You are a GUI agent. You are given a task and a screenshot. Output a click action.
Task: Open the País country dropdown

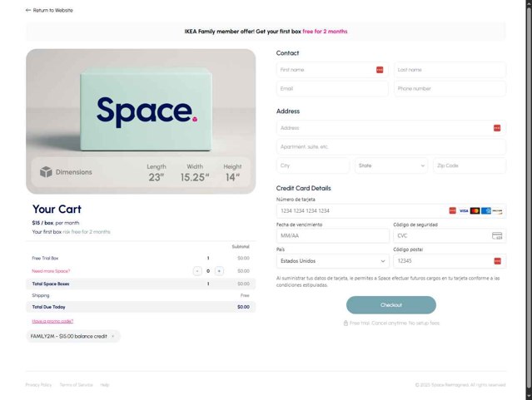pos(332,261)
